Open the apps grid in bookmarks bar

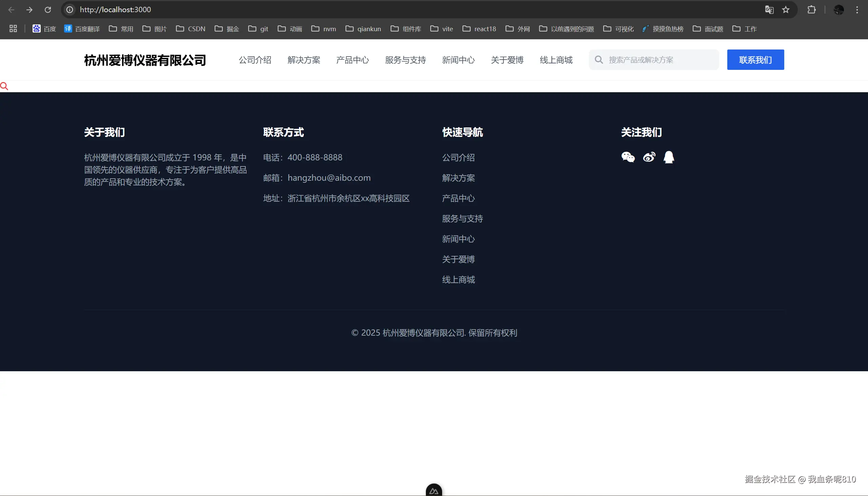pos(13,28)
